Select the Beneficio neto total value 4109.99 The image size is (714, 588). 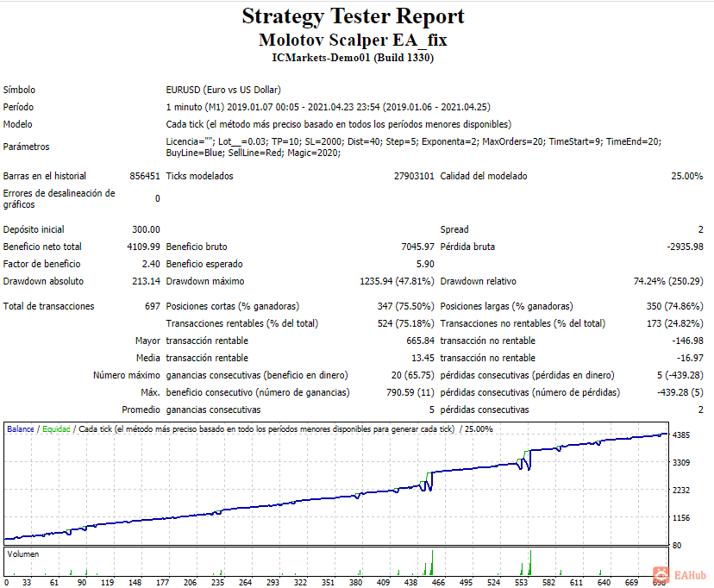pyautogui.click(x=143, y=247)
